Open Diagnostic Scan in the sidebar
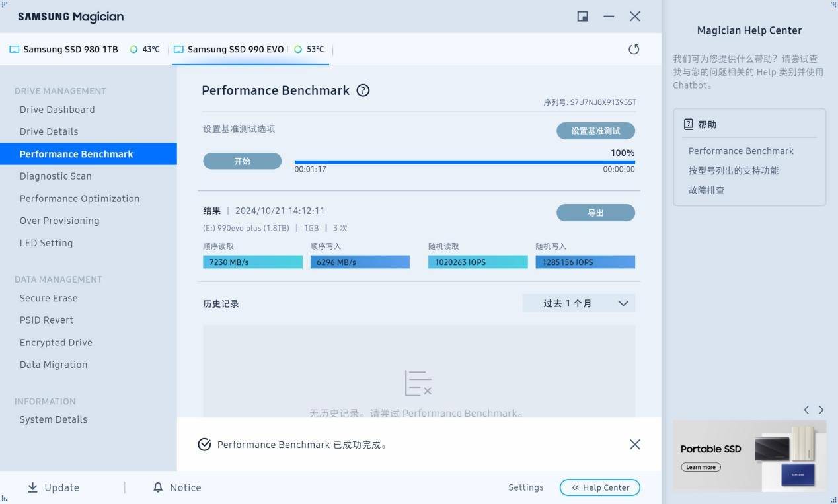The width and height of the screenshot is (838, 504). 56,176
